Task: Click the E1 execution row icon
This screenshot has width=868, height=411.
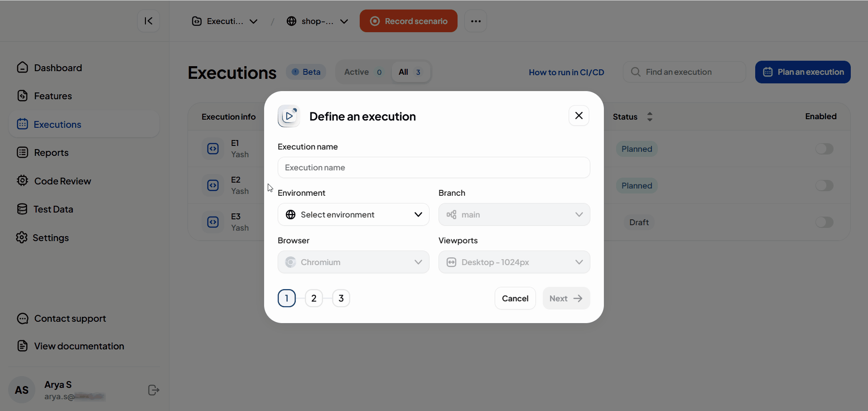Action: tap(213, 149)
